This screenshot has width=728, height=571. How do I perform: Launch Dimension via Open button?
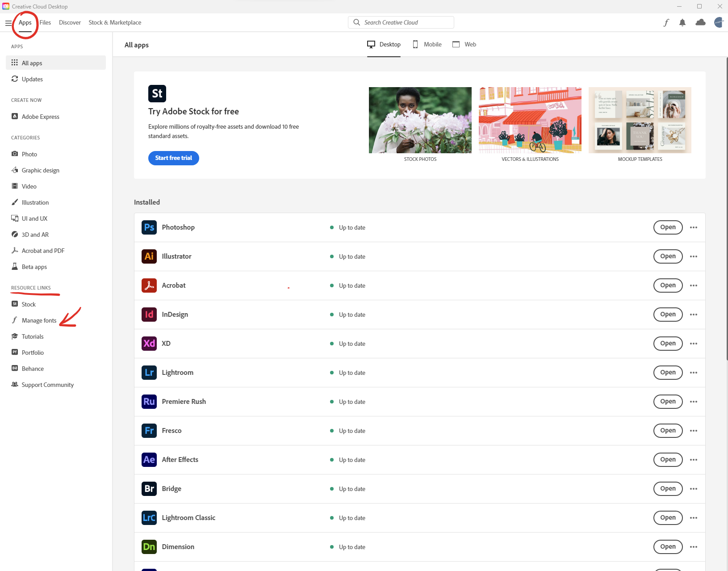[x=668, y=547]
